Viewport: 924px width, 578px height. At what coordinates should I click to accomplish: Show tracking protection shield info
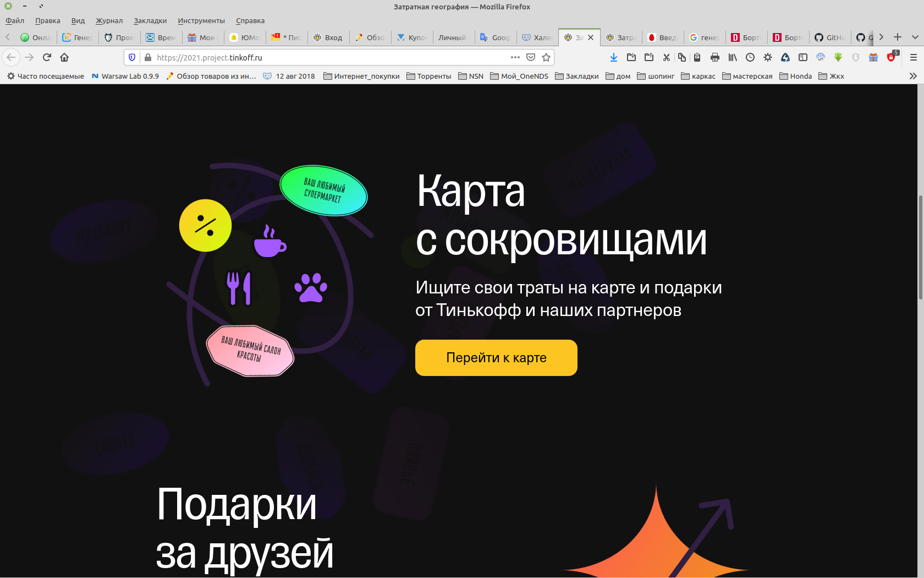tap(132, 57)
